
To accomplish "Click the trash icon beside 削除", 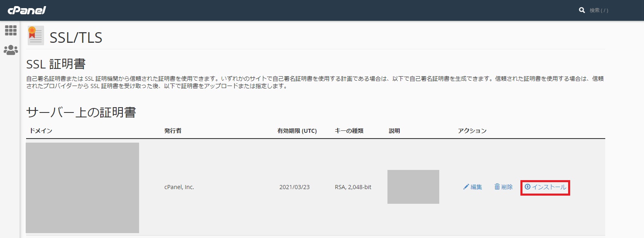I will click(497, 187).
